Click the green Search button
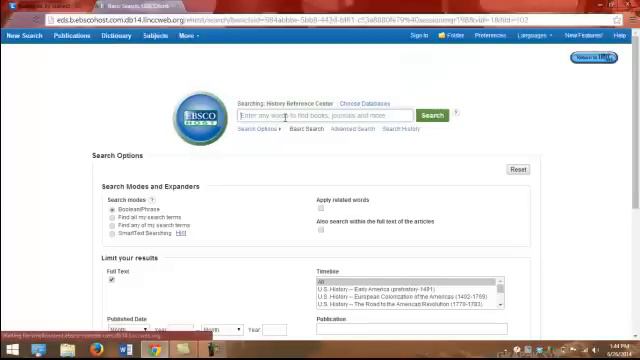The height and width of the screenshot is (360, 640). pos(432,116)
